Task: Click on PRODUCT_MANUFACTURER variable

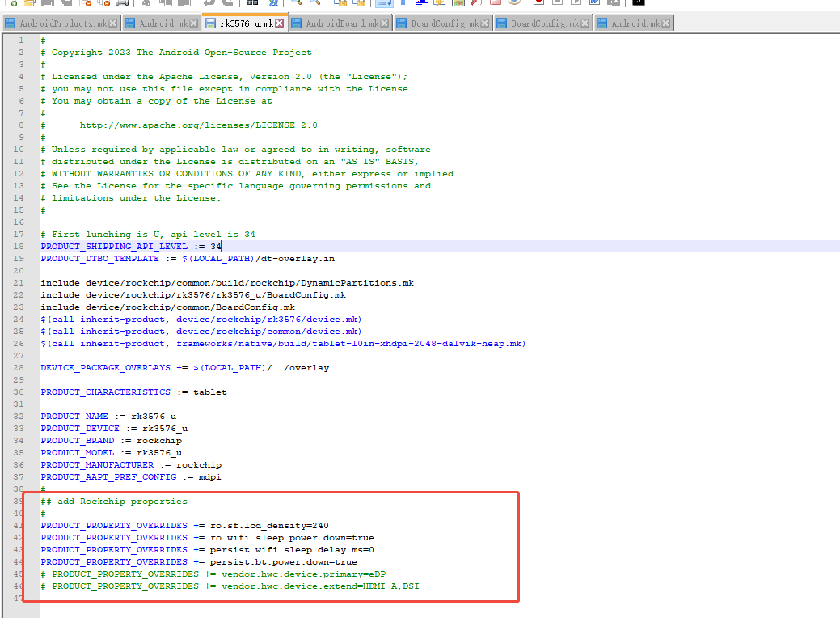Action: click(x=97, y=465)
